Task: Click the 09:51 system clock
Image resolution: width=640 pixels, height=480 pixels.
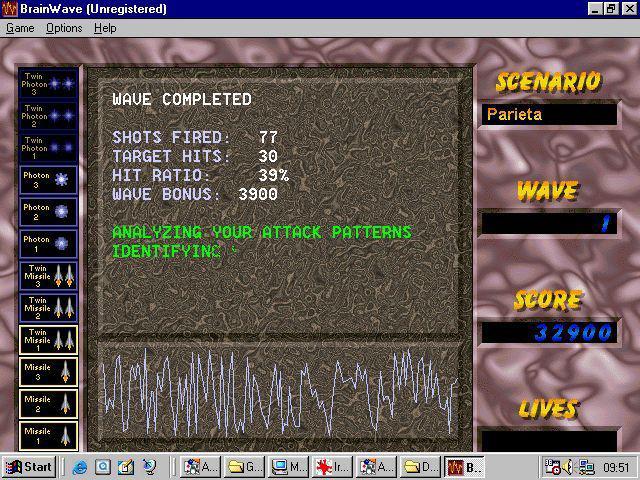Action: point(616,467)
